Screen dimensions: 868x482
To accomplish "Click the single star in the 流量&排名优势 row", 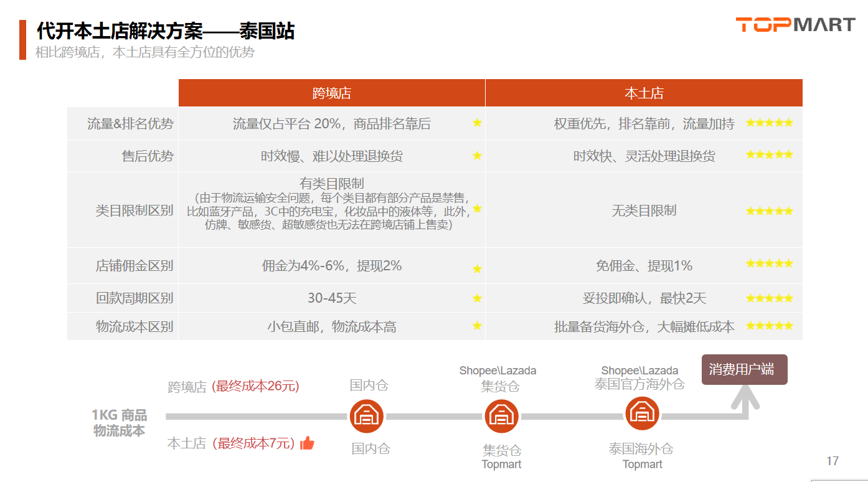I will pos(477,123).
